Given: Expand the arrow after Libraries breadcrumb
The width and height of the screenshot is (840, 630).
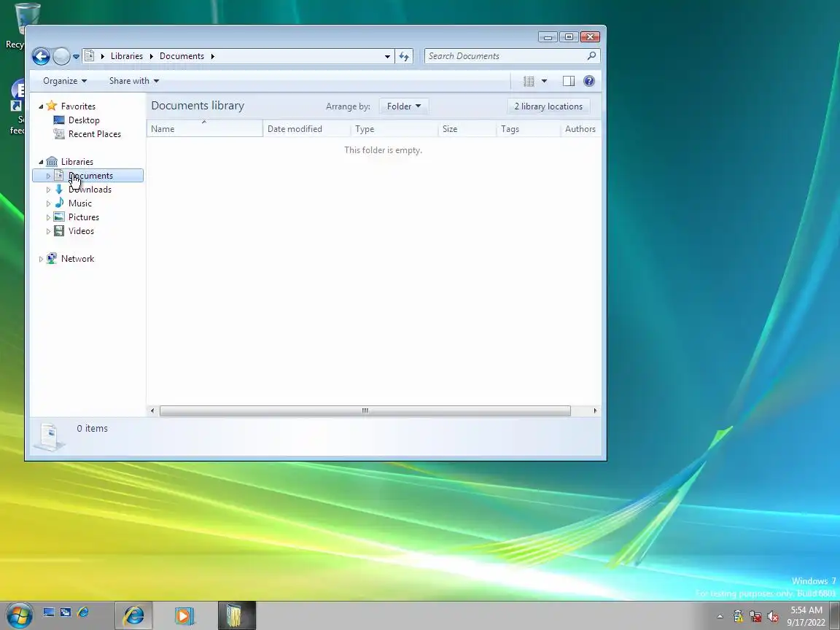Looking at the screenshot, I should coord(152,56).
